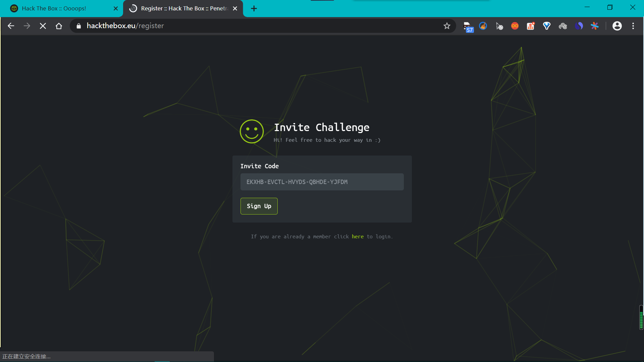Focus the Invite Code input field
Image resolution: width=644 pixels, height=362 pixels.
point(322,182)
